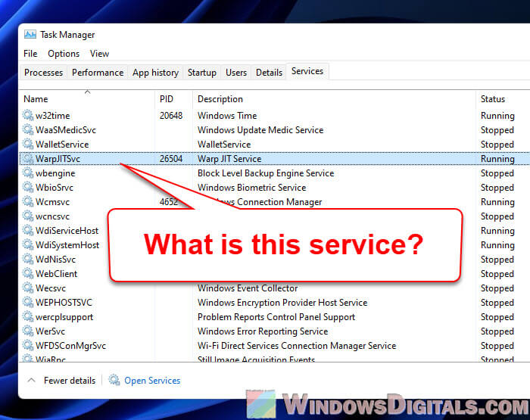Select the Wecsvc service name
Viewport: 530px width, 420px height.
(51, 288)
